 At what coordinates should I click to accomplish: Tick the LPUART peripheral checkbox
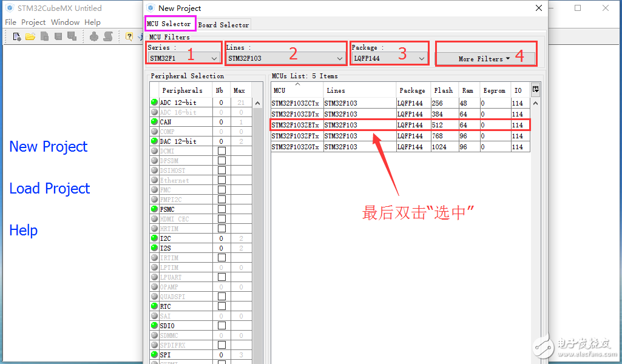(x=221, y=277)
